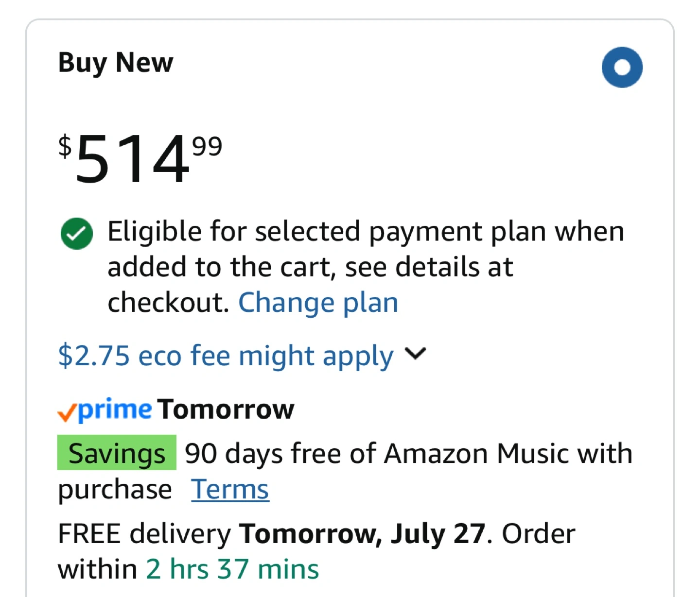
Task: Open the Change plan link
Action: tap(318, 303)
